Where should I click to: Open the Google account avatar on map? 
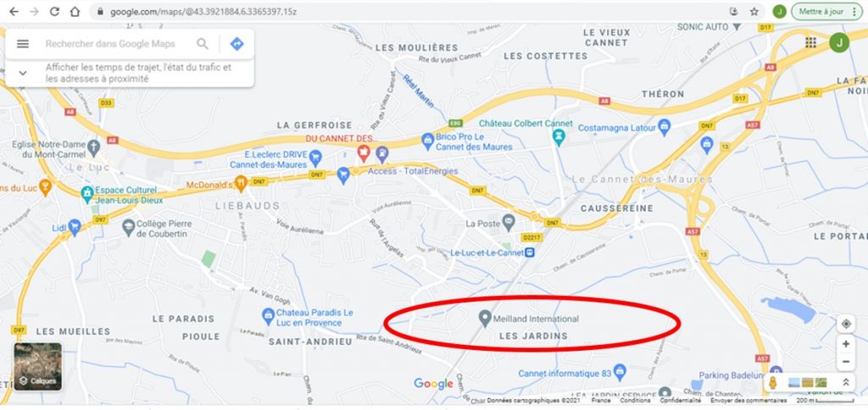839,42
